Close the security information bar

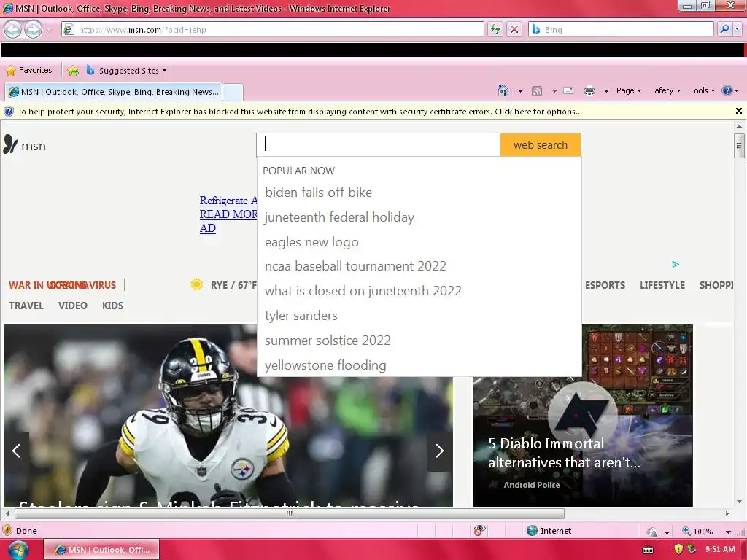point(738,111)
